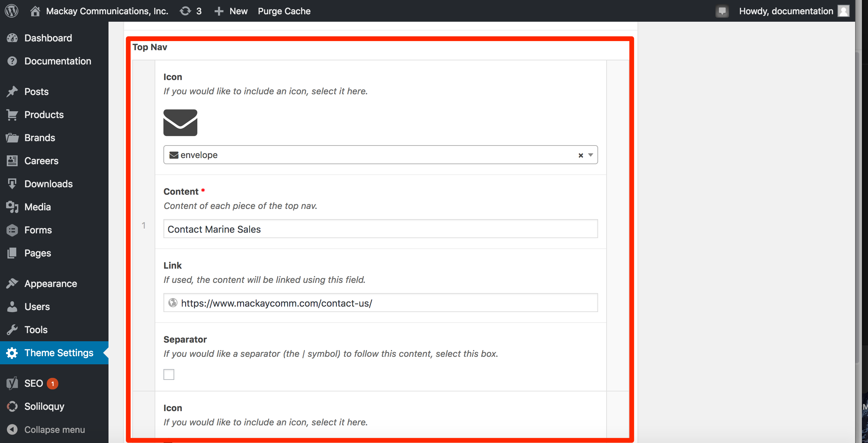Click the Downloads arrow icon

click(x=12, y=184)
